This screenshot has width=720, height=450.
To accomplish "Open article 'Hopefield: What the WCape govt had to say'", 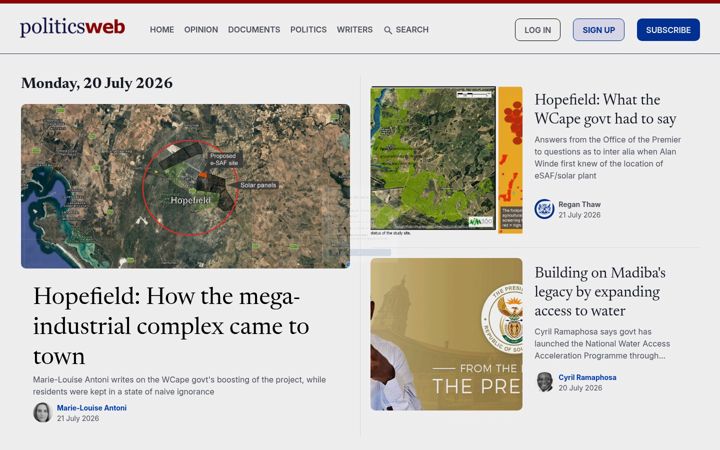I will point(605,109).
